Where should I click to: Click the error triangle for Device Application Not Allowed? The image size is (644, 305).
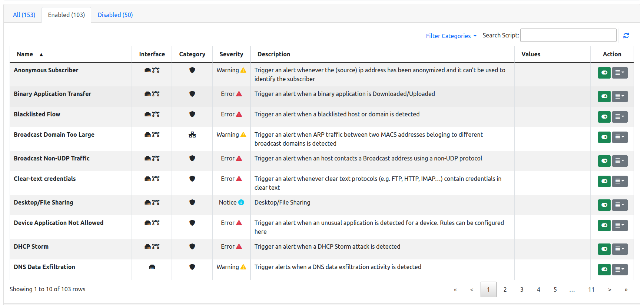pos(239,223)
